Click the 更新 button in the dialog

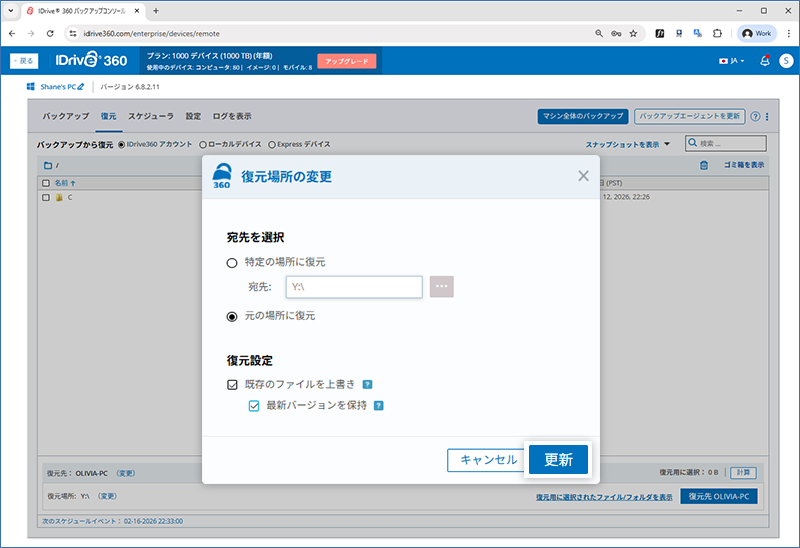pyautogui.click(x=558, y=460)
